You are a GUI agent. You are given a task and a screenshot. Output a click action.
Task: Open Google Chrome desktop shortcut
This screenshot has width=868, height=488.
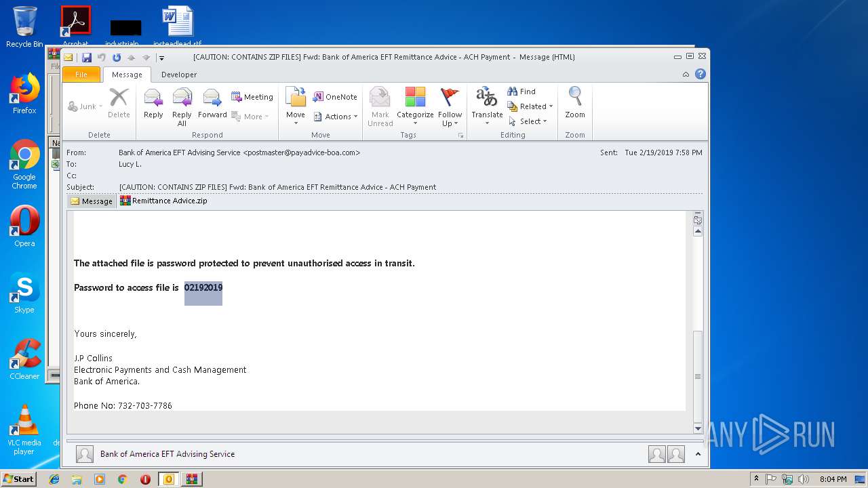(24, 165)
